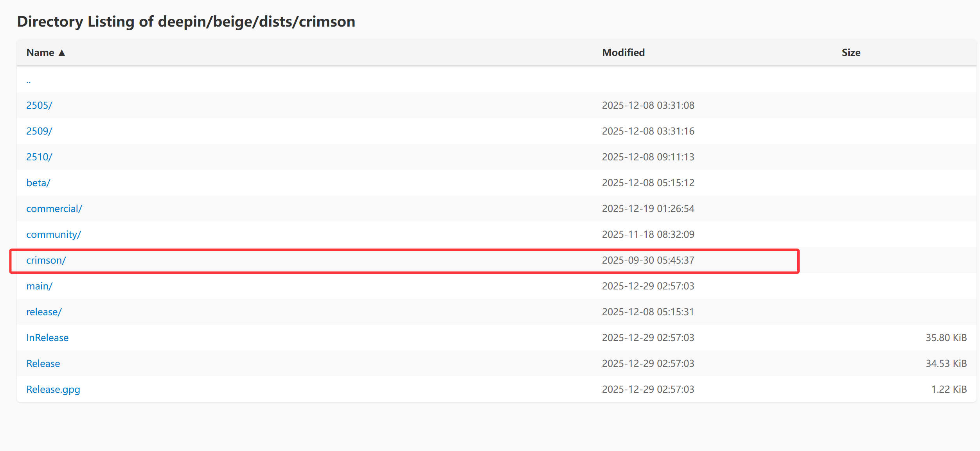Sort listing by Size column
This screenshot has width=980, height=451.
coord(851,52)
